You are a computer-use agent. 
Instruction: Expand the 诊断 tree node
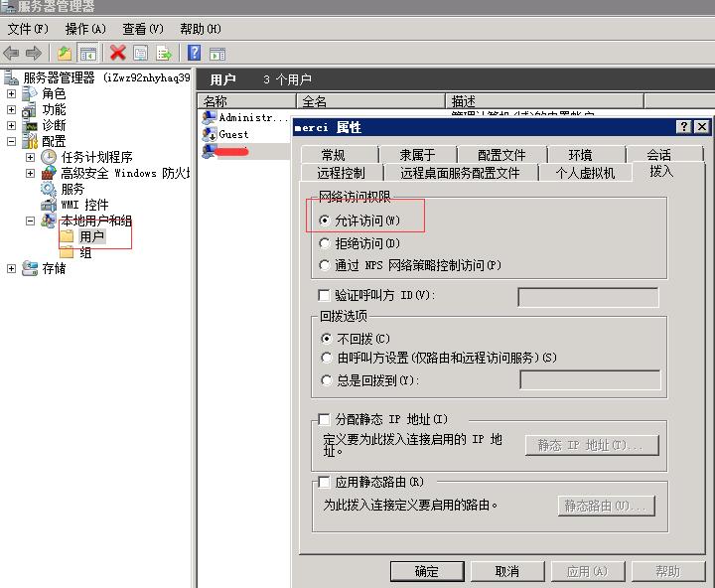coord(11,125)
